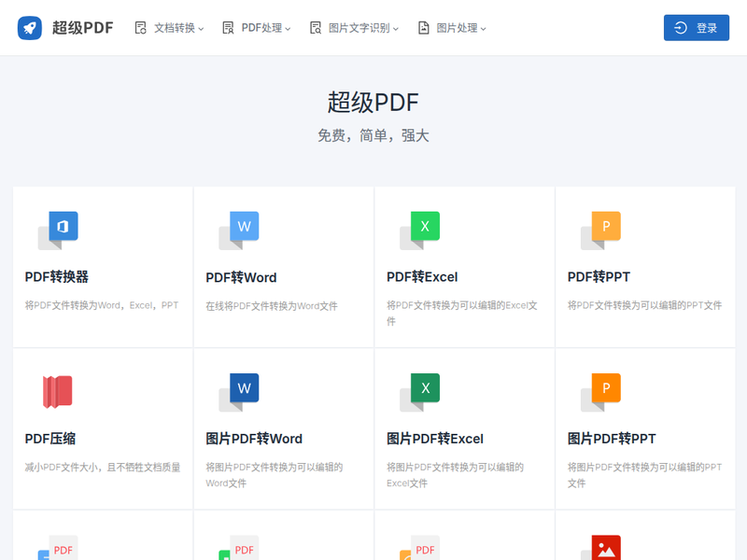Click the rocket logo icon
The height and width of the screenshot is (560, 747).
[30, 28]
